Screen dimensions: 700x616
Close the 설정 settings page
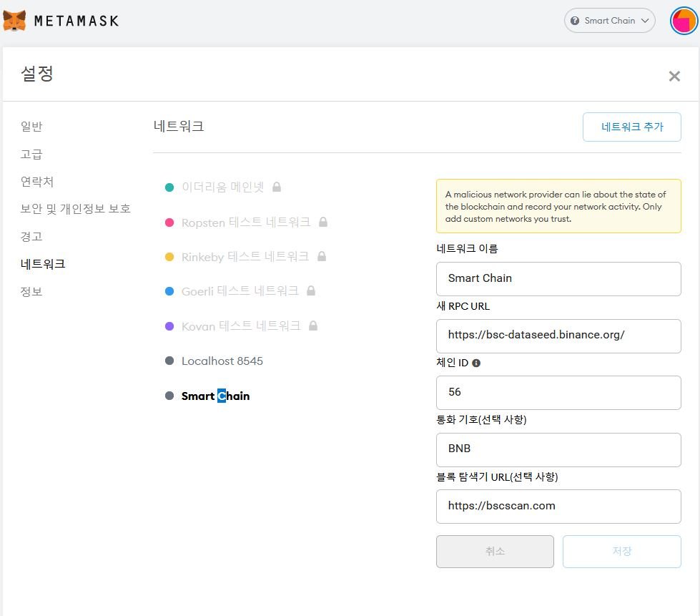(674, 76)
